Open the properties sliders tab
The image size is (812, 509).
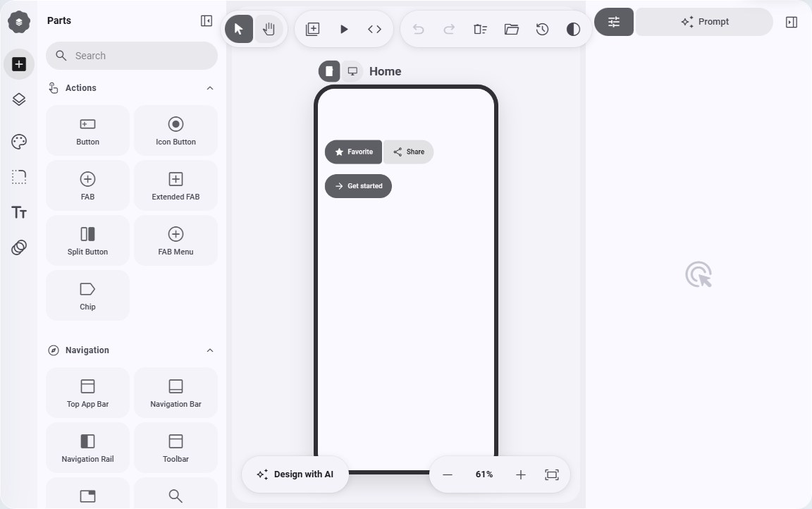(x=614, y=22)
